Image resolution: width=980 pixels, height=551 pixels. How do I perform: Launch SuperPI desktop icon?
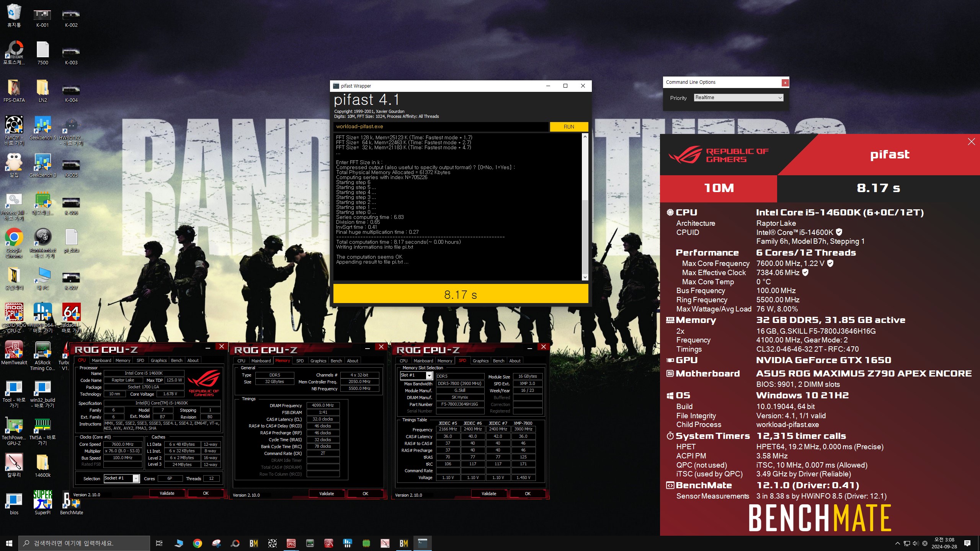(x=42, y=503)
